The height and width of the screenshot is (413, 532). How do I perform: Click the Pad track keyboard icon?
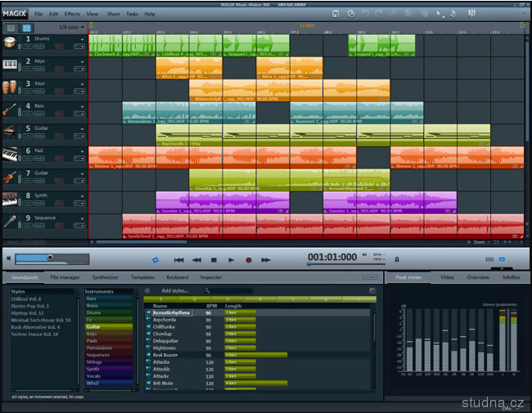coord(11,154)
